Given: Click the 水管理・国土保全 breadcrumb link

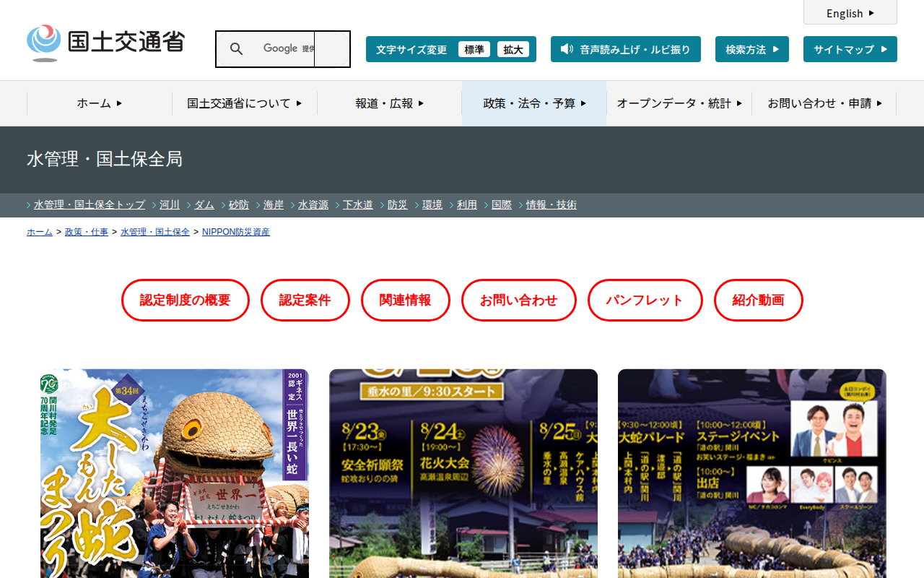Looking at the screenshot, I should pyautogui.click(x=155, y=232).
